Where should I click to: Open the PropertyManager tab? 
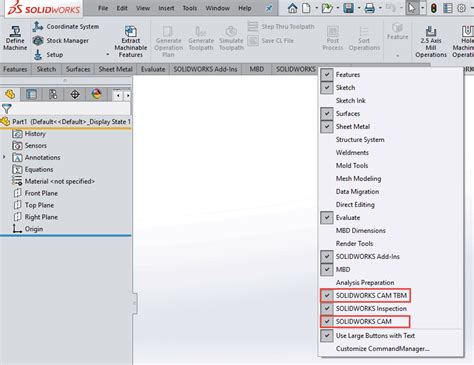tap(31, 95)
